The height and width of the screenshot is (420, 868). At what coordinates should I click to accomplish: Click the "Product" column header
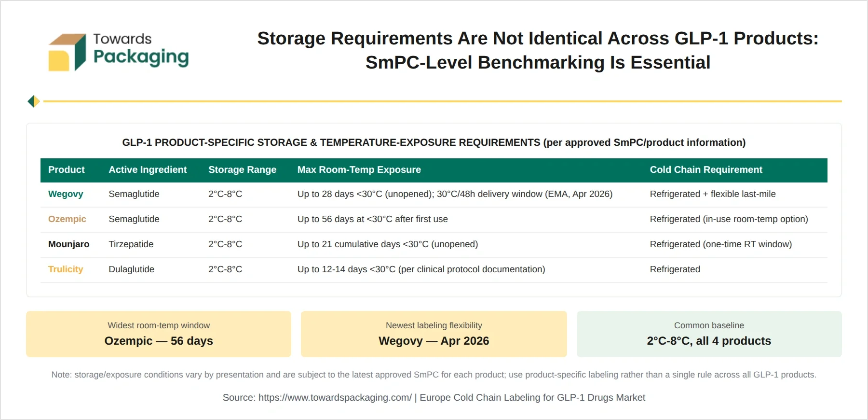point(67,170)
